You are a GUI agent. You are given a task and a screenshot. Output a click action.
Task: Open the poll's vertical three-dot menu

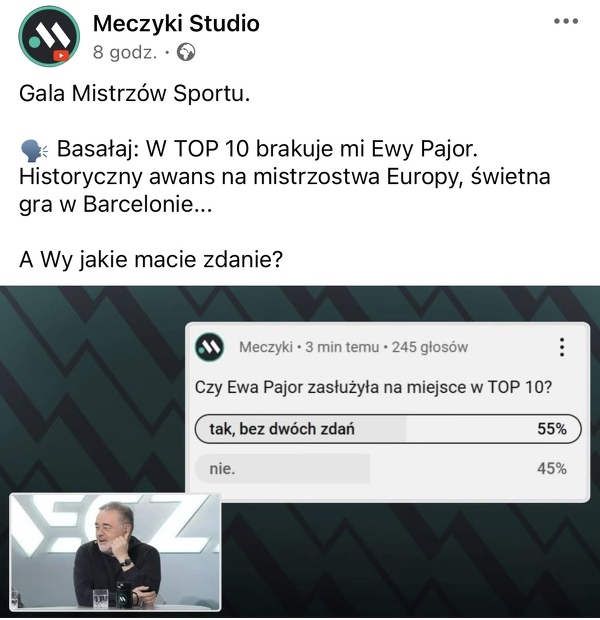[x=562, y=347]
